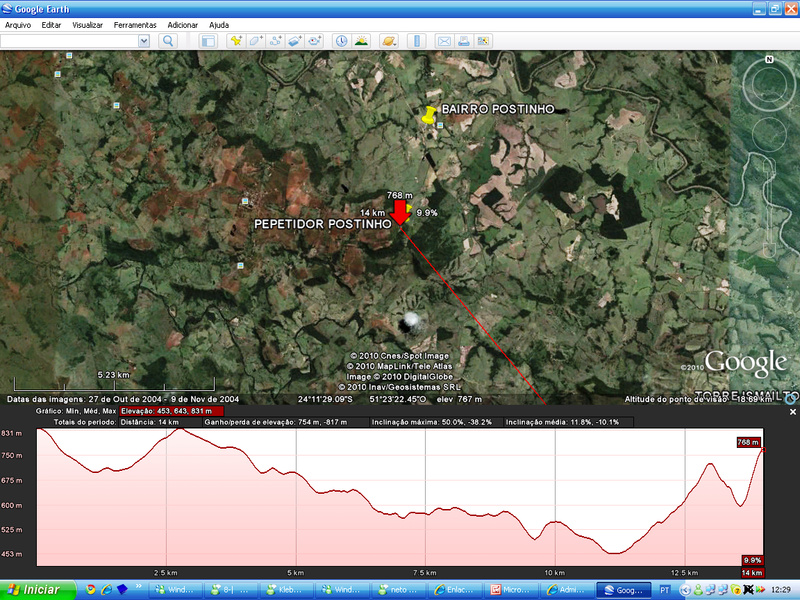The height and width of the screenshot is (600, 800).
Task: Click the search input field
Action: click(69, 41)
